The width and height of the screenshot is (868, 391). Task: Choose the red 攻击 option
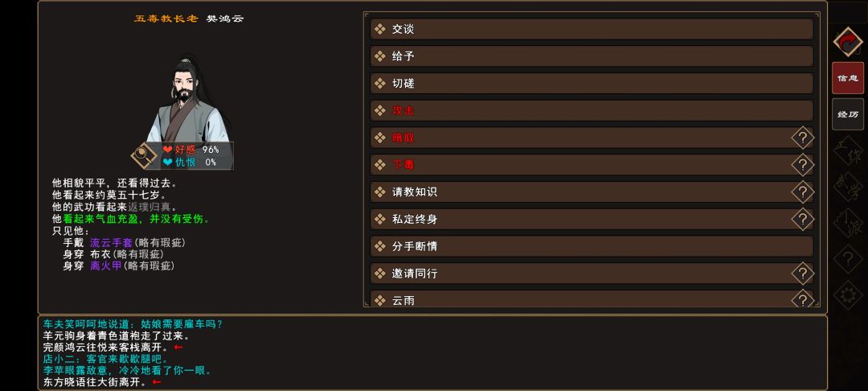(592, 110)
